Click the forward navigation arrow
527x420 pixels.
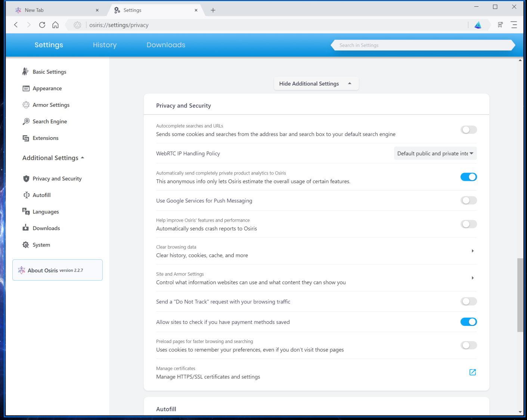[x=29, y=25]
